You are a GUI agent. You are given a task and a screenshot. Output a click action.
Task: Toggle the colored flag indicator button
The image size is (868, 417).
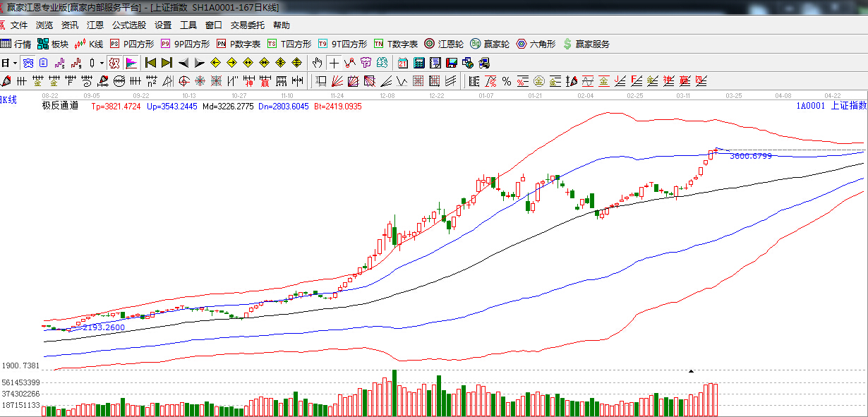131,63
